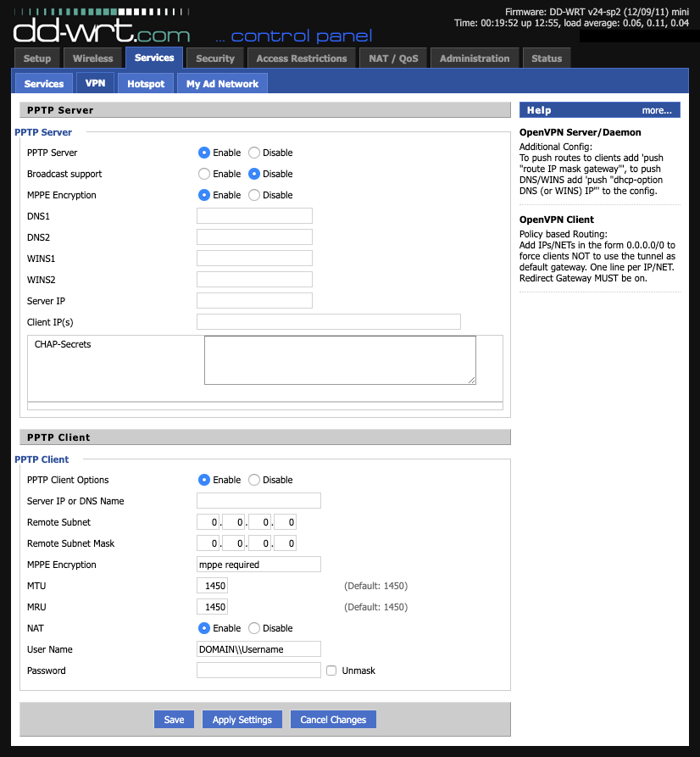Open the Setup main tab
700x757 pixels.
pyautogui.click(x=37, y=58)
